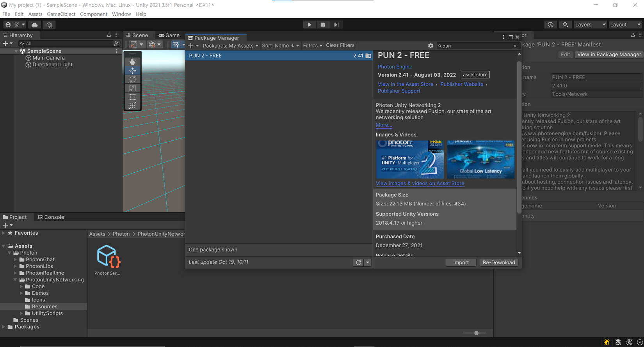Open the Unity Cloud services icon

coord(35,25)
